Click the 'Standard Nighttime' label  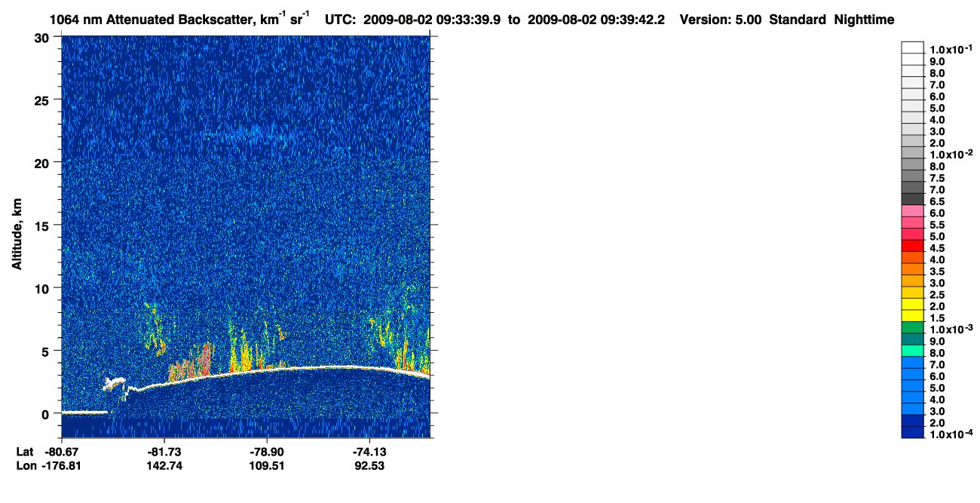(831, 20)
